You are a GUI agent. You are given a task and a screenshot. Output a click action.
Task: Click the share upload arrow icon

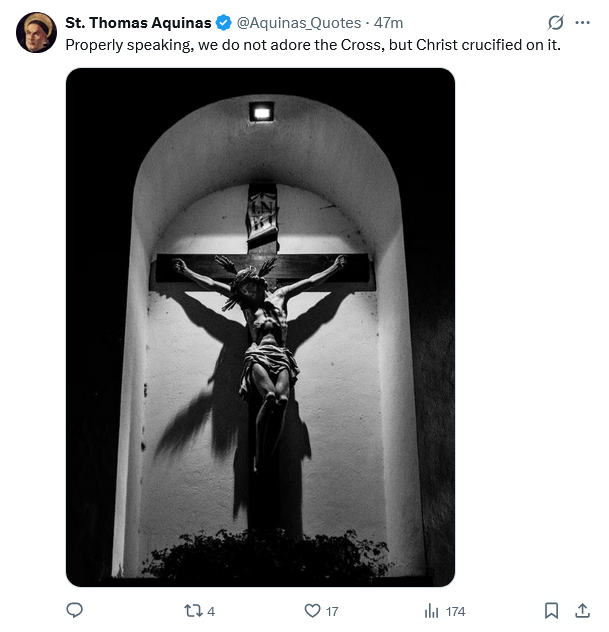pyautogui.click(x=582, y=611)
